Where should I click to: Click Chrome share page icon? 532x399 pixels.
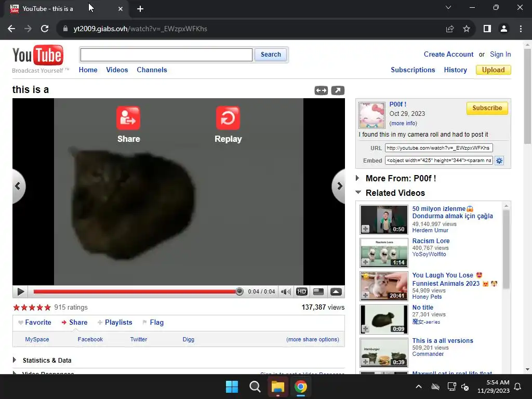(450, 29)
